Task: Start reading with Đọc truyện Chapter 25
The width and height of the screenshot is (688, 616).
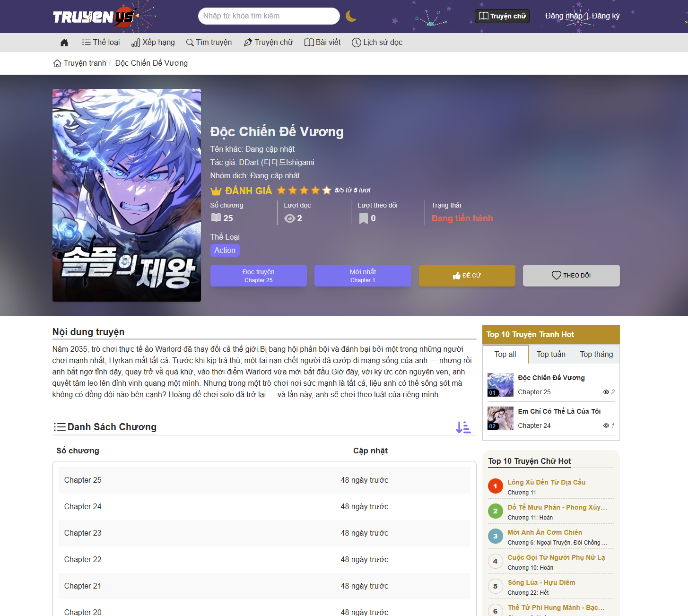Action: click(x=259, y=276)
